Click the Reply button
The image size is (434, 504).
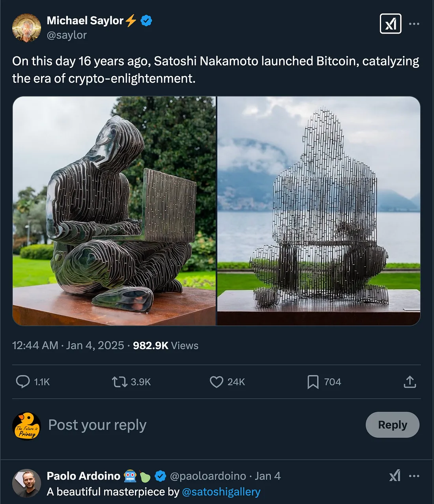tap(392, 425)
